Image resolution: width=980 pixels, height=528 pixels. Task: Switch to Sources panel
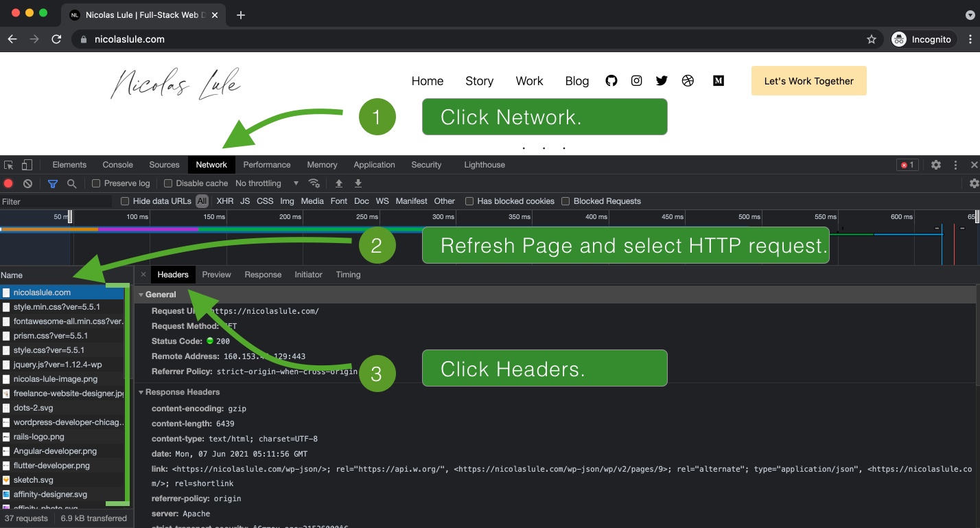pyautogui.click(x=164, y=165)
